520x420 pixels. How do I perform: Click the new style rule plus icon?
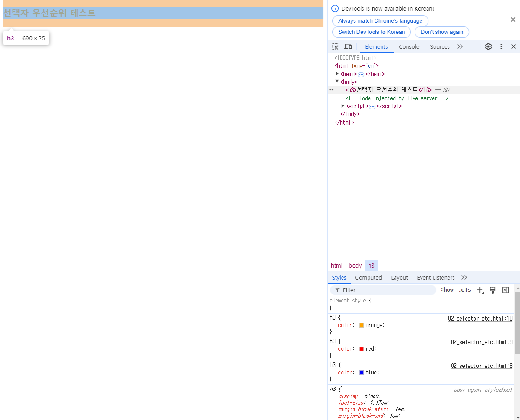pyautogui.click(x=480, y=290)
